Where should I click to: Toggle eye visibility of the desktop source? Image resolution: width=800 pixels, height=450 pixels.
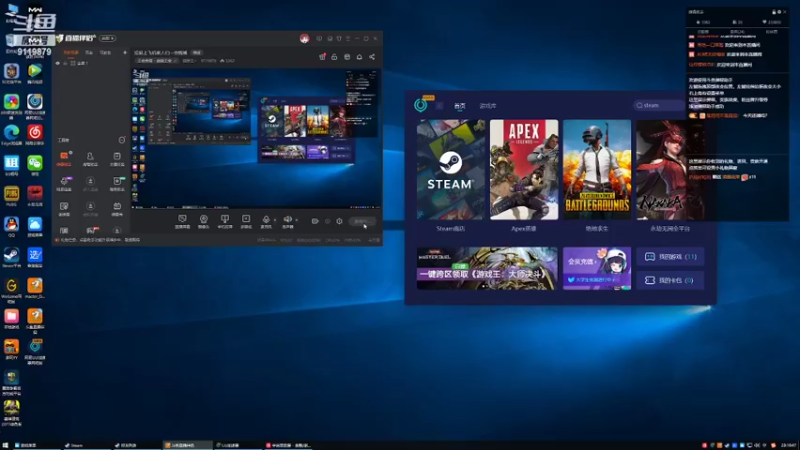[x=58, y=63]
